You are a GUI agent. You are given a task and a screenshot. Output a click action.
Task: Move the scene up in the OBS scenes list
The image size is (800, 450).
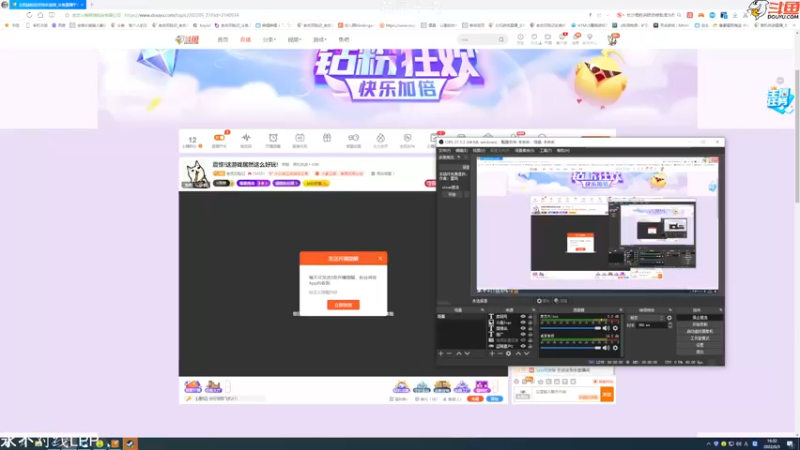(x=459, y=354)
